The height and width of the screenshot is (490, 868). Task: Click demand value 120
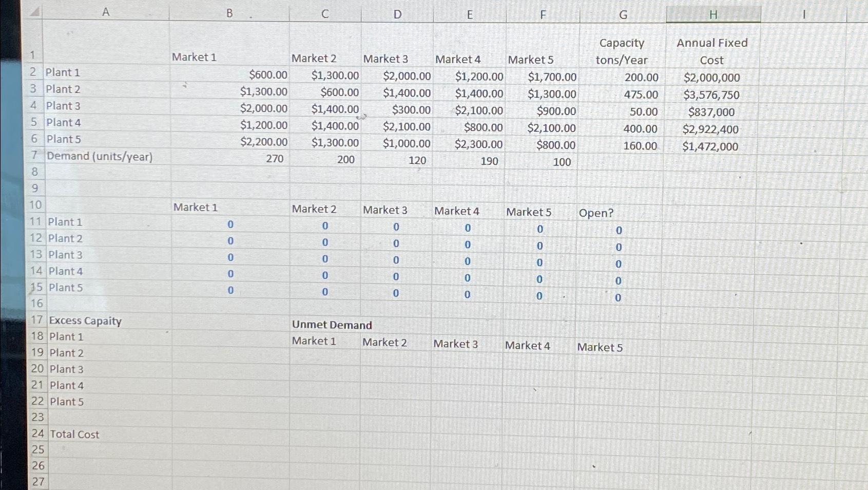click(417, 161)
